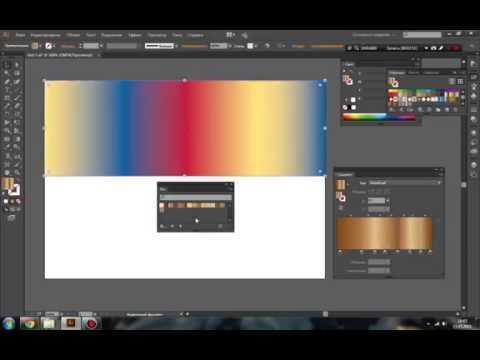The width and height of the screenshot is (480, 360).
Task: Open the gradient Type dropdown
Action: tap(405, 183)
